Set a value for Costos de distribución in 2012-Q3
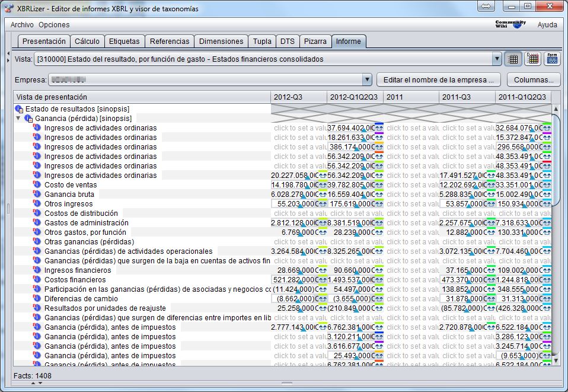The height and width of the screenshot is (392, 568). coord(299,213)
